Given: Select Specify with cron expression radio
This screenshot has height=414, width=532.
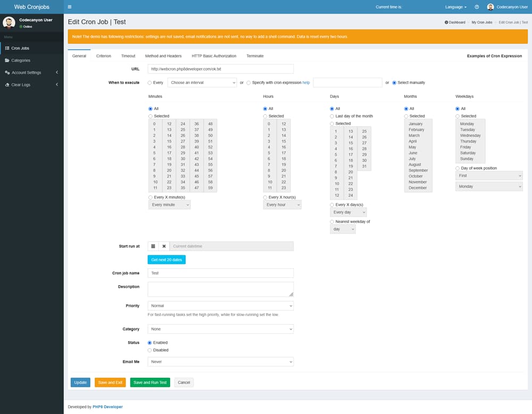Looking at the screenshot, I should tap(248, 83).
